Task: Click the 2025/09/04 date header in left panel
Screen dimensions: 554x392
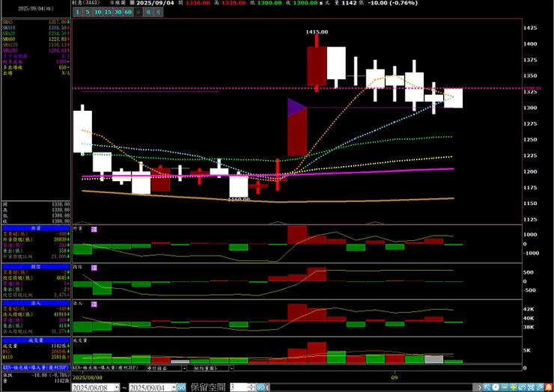Action: click(x=36, y=8)
